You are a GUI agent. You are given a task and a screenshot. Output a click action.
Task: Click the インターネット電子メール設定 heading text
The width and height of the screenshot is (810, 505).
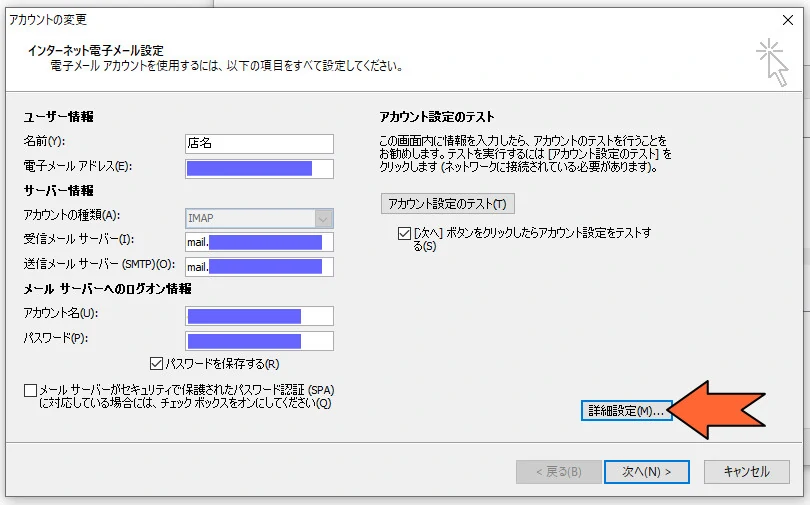(x=95, y=50)
